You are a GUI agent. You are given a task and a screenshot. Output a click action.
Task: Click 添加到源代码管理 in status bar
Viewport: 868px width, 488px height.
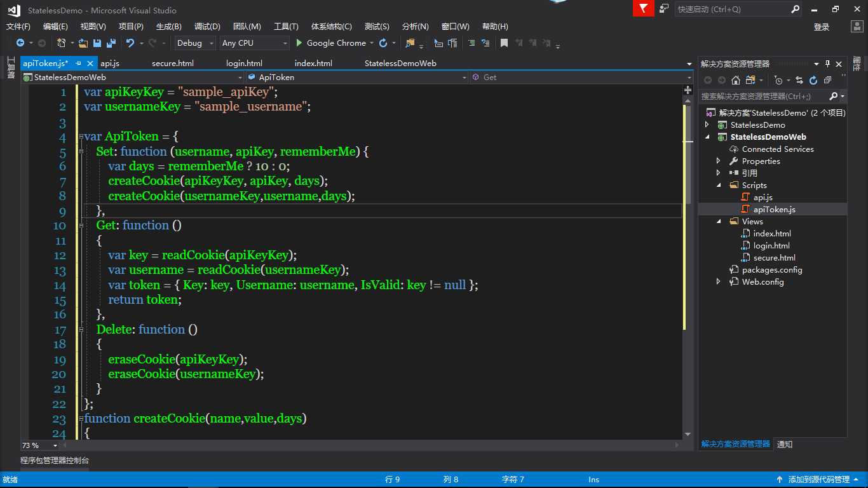point(819,480)
